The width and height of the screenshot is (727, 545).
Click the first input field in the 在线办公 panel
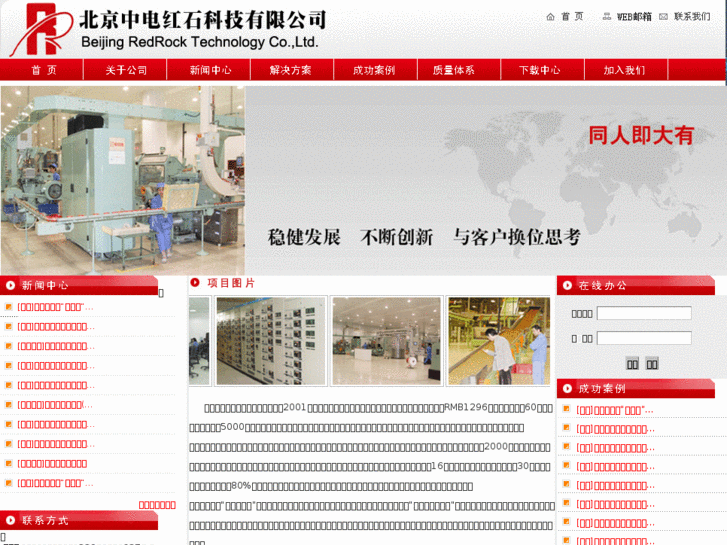tap(644, 313)
